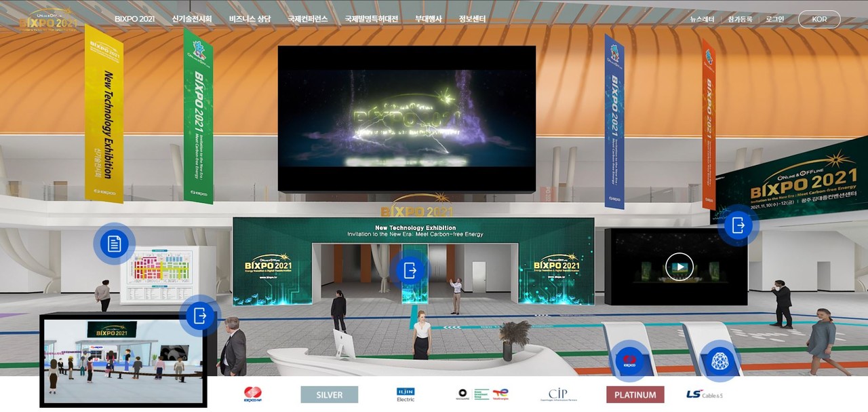Open the KOR language selector
The width and height of the screenshot is (868, 412).
click(819, 19)
